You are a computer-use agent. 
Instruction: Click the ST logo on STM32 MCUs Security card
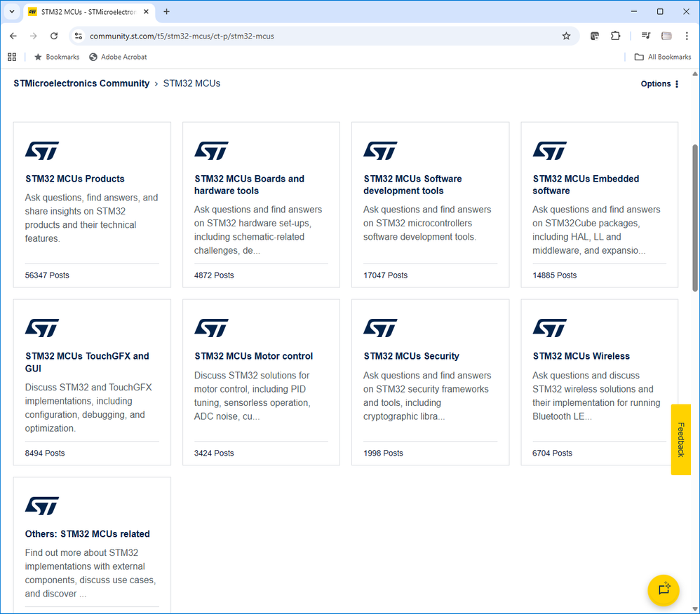(380, 328)
